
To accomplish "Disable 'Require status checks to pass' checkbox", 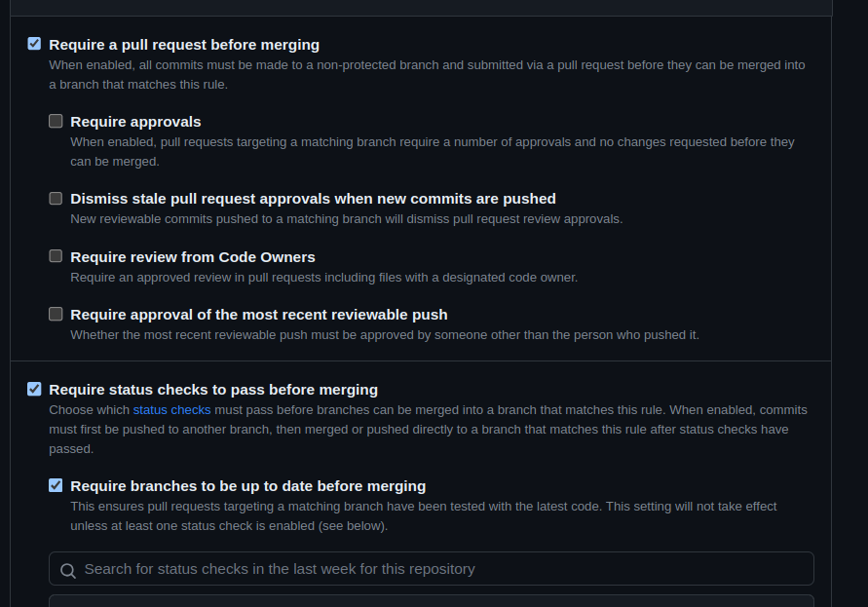I will (x=35, y=389).
